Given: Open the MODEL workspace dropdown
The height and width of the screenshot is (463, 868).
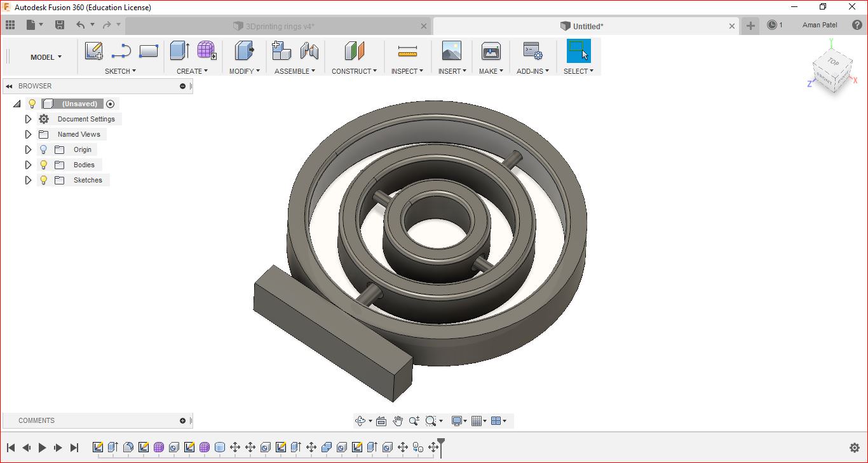Looking at the screenshot, I should [46, 57].
